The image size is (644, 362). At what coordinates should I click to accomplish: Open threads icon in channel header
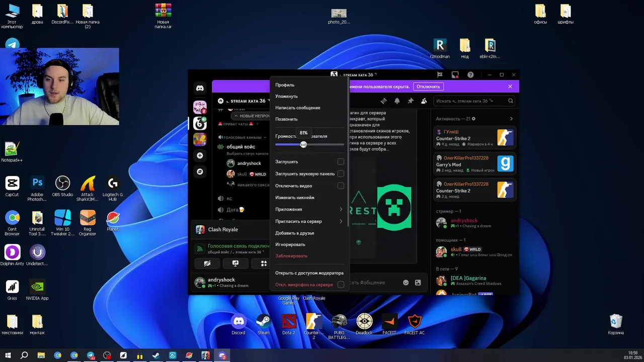click(383, 101)
